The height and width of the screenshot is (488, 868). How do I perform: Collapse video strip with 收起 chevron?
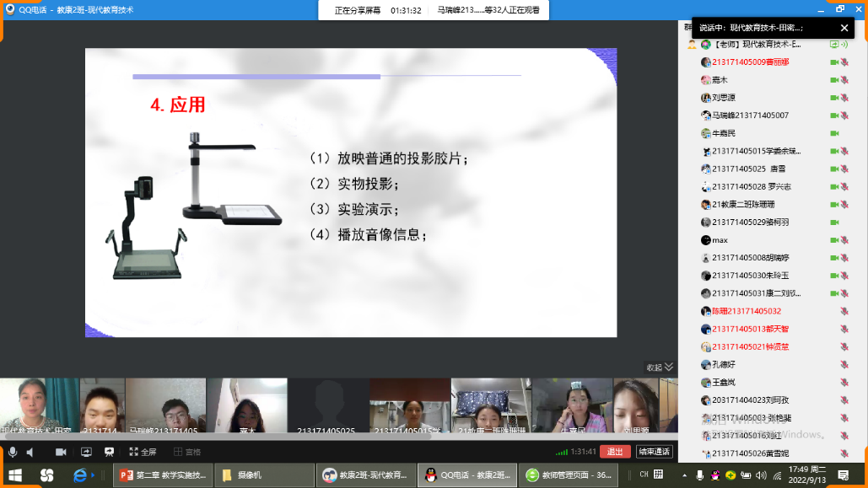[x=660, y=367]
